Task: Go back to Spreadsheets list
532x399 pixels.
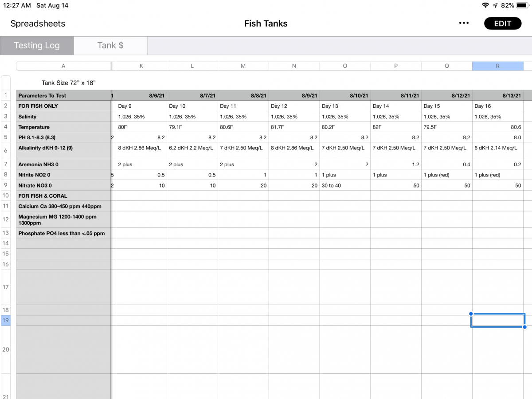Action: pyautogui.click(x=38, y=23)
